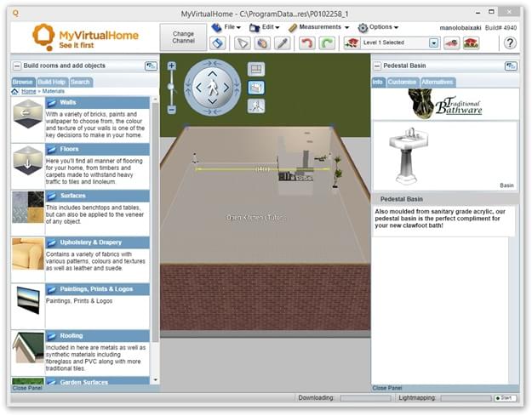Image resolution: width=532 pixels, height=416 pixels.
Task: Open the Walls materials category
Action: click(97, 102)
